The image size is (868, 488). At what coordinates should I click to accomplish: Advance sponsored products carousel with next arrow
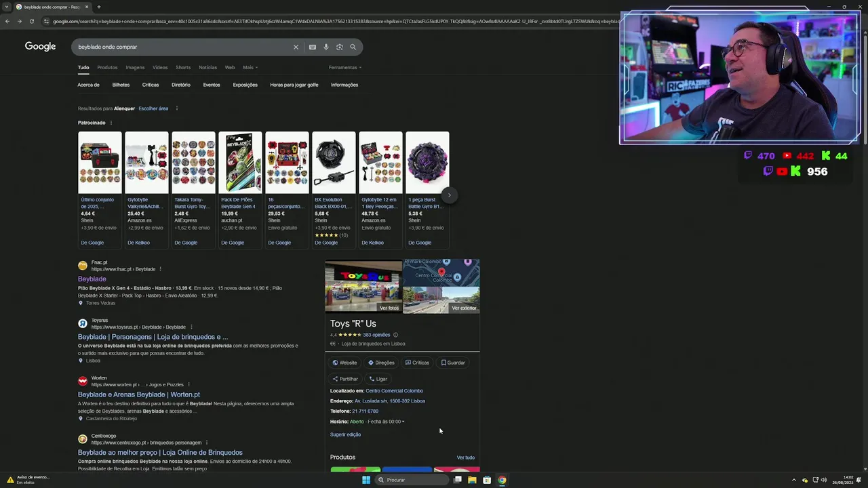tap(449, 195)
